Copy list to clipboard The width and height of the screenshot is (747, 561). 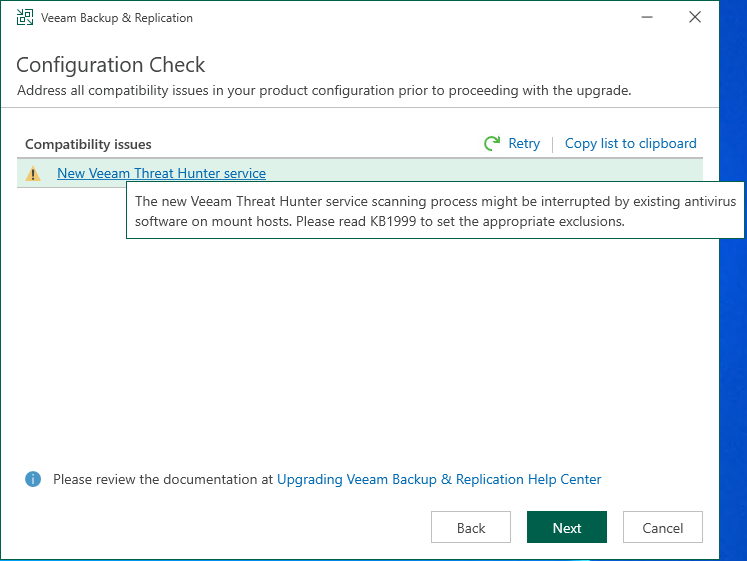630,143
